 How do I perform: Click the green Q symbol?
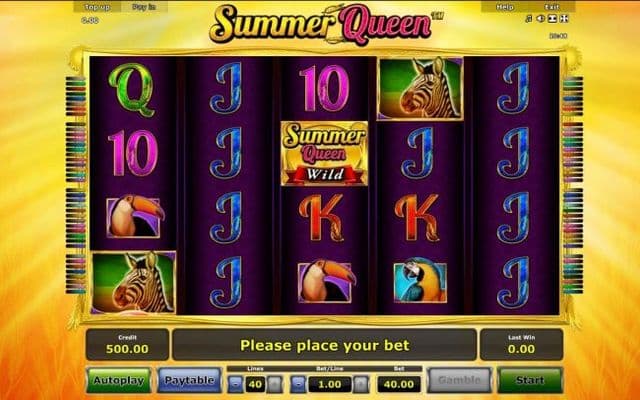[x=131, y=90]
